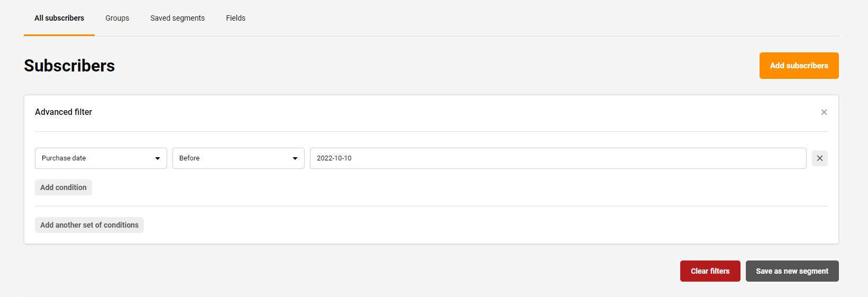Select the 2022-10-10 date text

coord(334,158)
